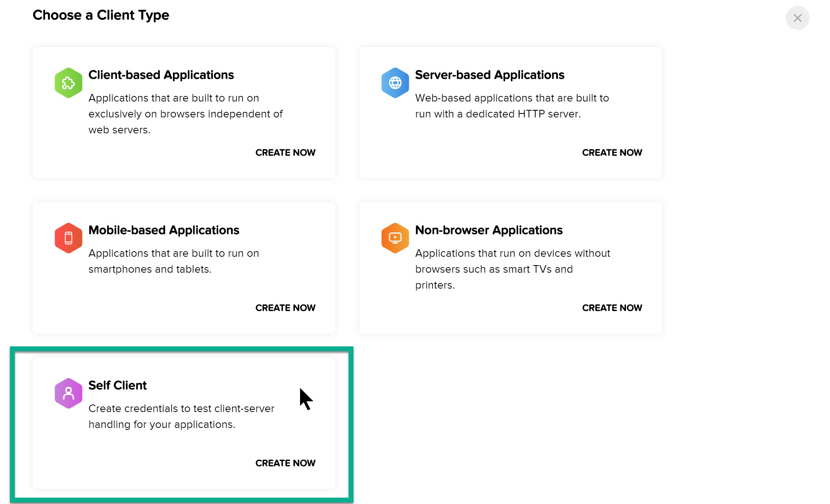Click the blue globe Server-based icon
The image size is (830, 504).
point(395,83)
